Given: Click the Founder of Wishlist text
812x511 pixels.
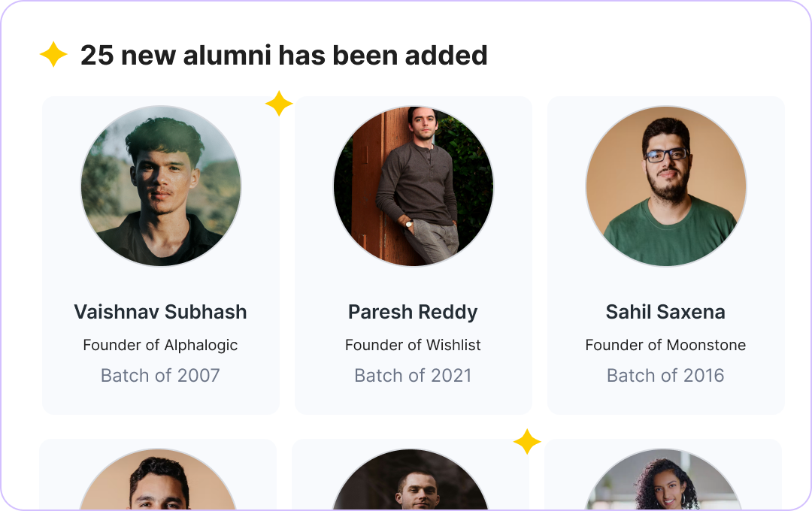Looking at the screenshot, I should [x=413, y=345].
